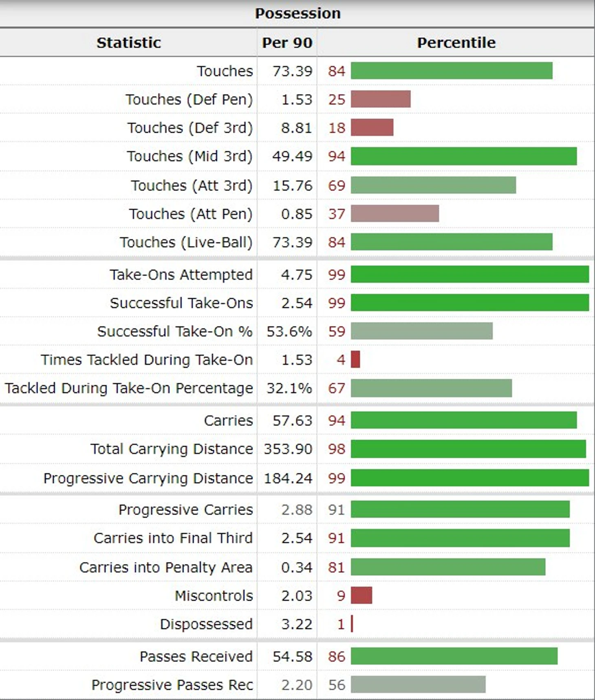The height and width of the screenshot is (700, 595).
Task: Click the Tackled During Take-On Percentage label
Action: tap(129, 388)
